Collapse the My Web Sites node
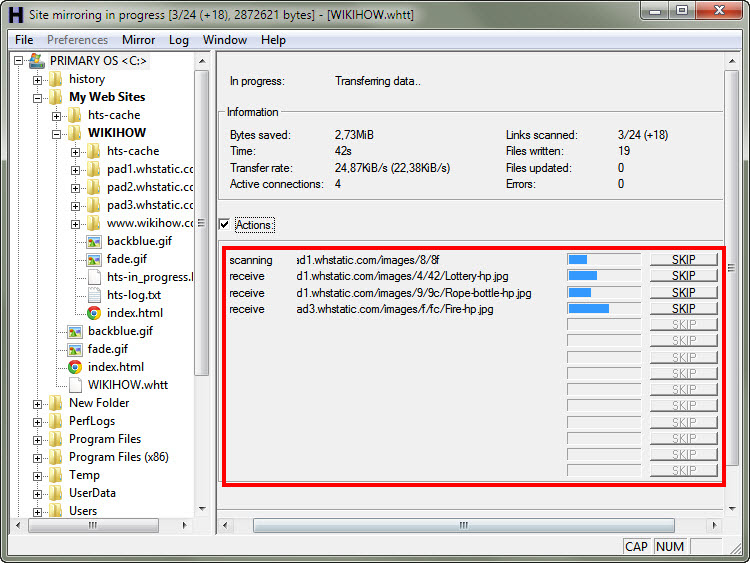 tap(37, 98)
